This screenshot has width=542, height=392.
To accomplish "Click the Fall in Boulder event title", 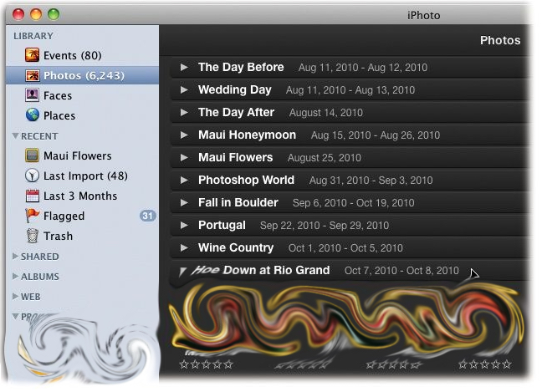I will pos(238,202).
